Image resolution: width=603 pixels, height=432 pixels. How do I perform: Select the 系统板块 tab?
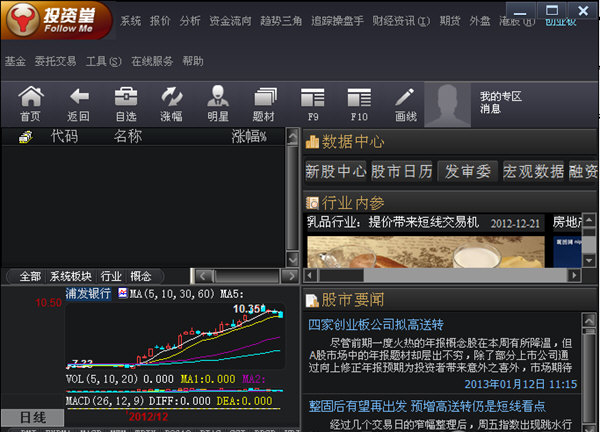(x=71, y=276)
